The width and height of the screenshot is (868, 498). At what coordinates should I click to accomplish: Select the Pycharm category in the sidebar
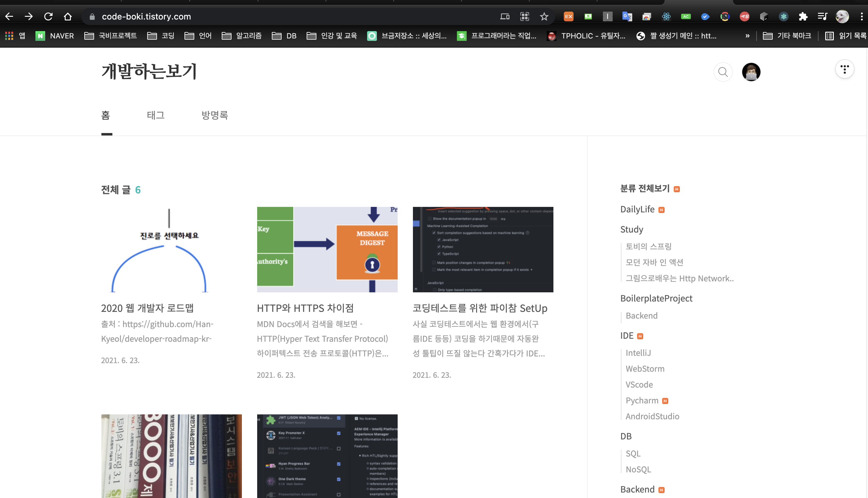tap(642, 401)
